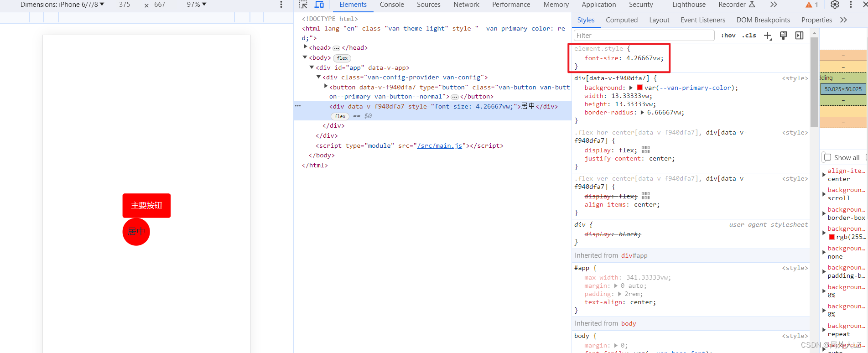
Task: Open the Memory tab
Action: [x=556, y=5]
